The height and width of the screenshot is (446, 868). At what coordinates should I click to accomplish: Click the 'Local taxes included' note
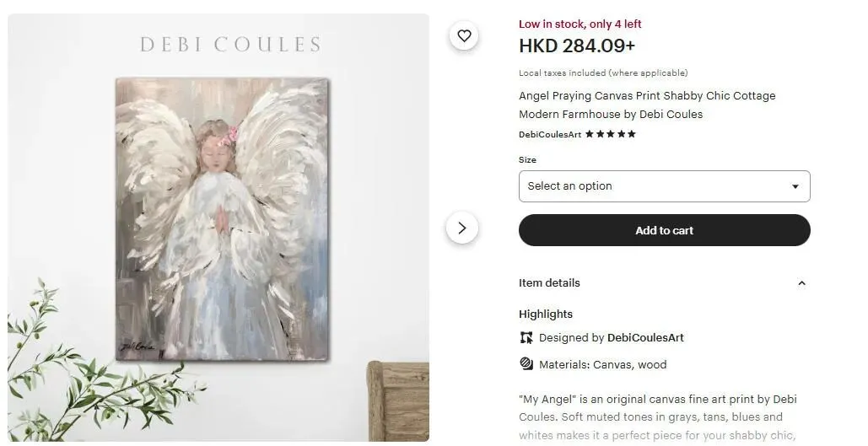pos(602,73)
